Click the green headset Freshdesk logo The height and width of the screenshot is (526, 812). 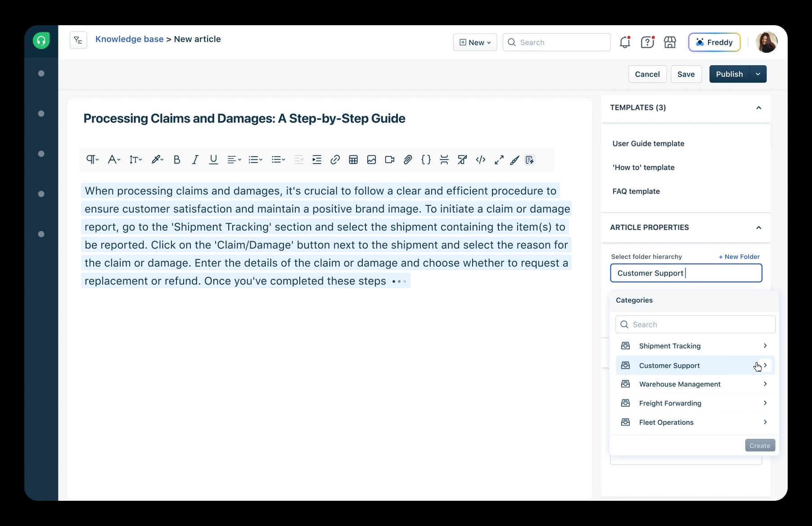(x=41, y=41)
